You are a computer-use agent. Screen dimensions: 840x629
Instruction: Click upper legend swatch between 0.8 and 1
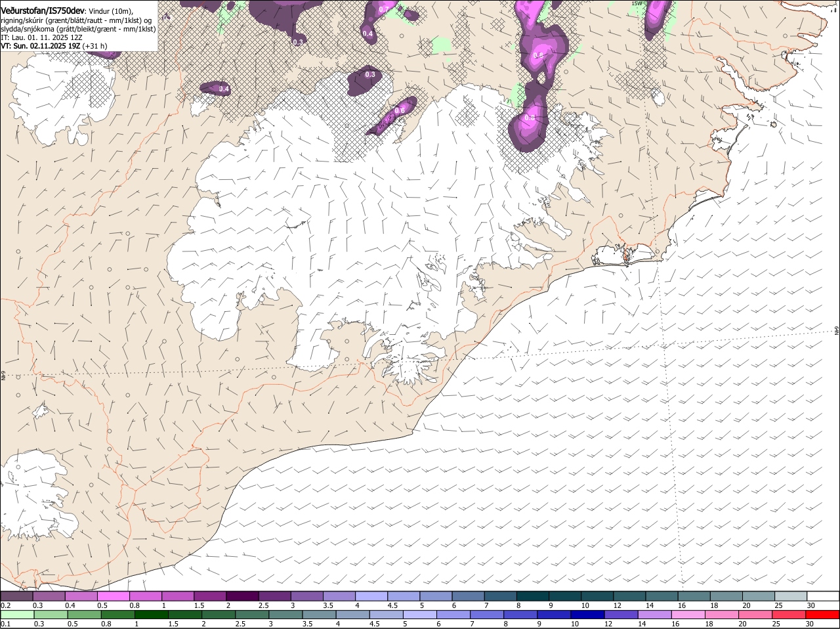coord(146,596)
